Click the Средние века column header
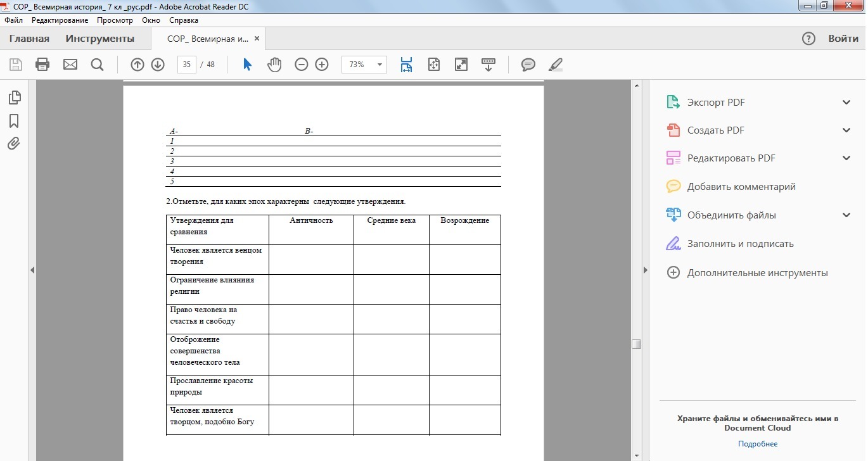 click(392, 220)
